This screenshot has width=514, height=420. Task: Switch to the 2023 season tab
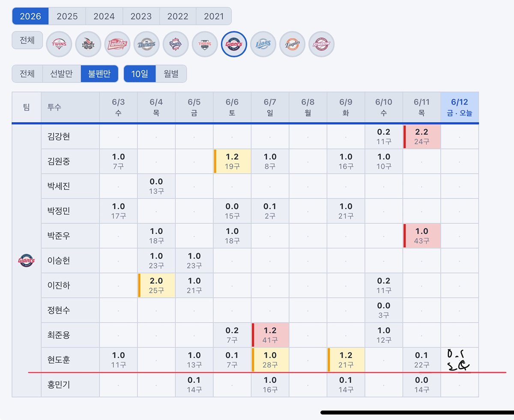coord(141,16)
